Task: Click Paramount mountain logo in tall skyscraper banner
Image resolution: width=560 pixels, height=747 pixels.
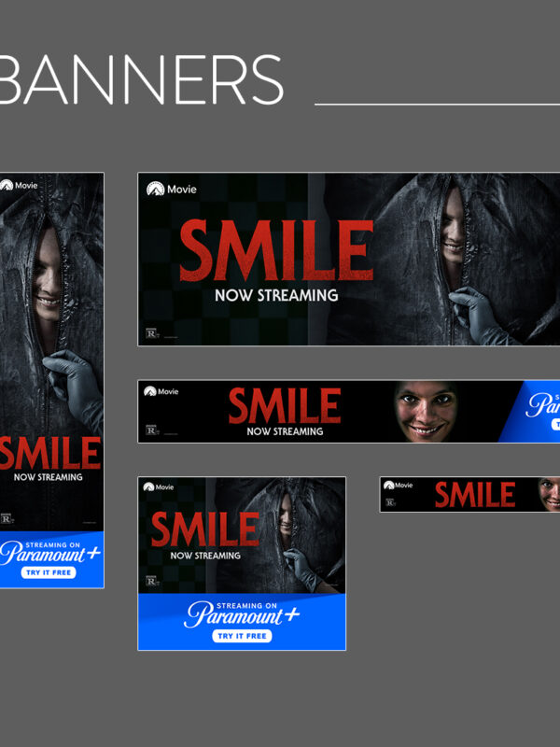Action: tap(6, 185)
